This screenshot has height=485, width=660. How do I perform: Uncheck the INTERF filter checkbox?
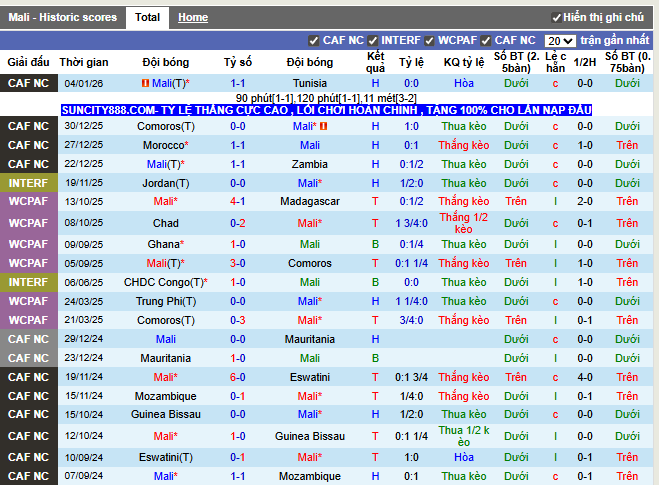372,41
